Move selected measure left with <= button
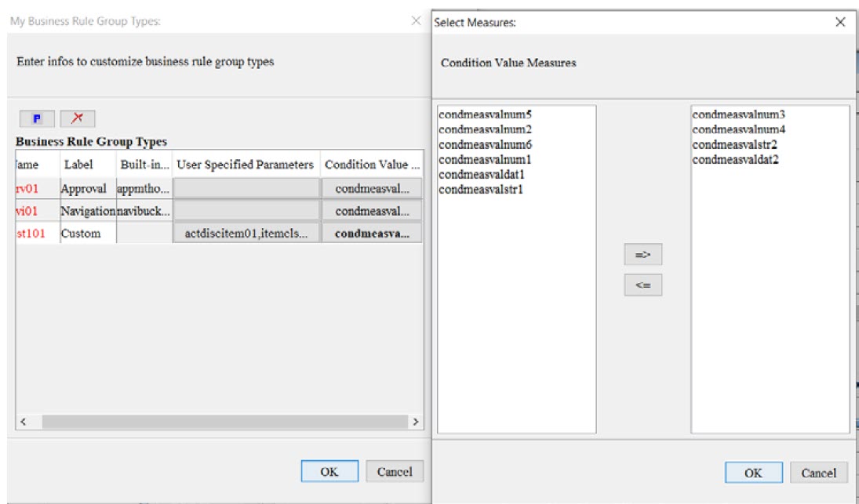Screen dimensions: 859x504 (642, 285)
